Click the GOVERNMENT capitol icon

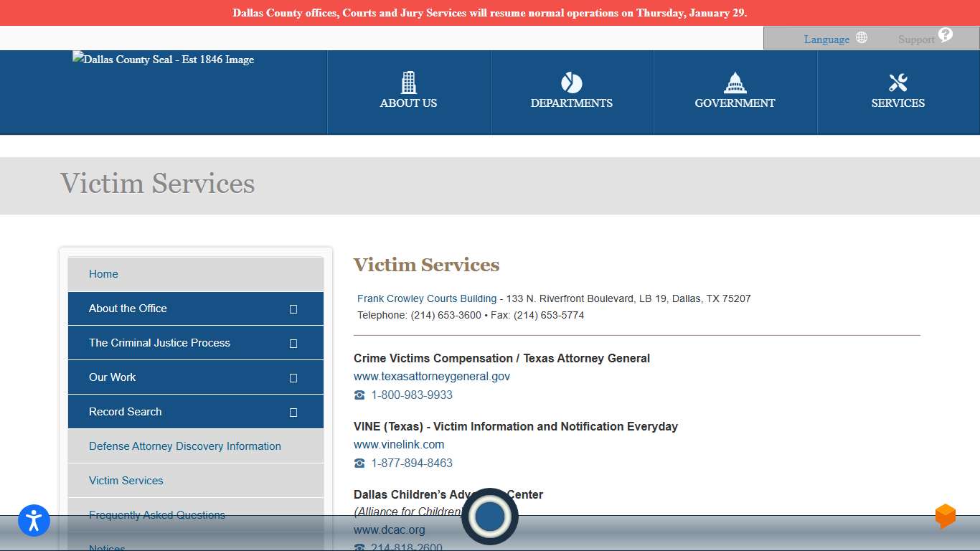tap(735, 82)
